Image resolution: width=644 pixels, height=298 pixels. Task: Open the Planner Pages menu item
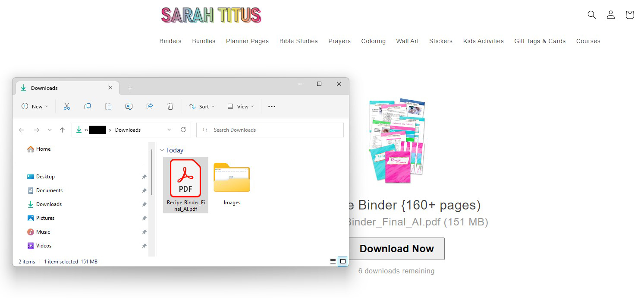247,41
